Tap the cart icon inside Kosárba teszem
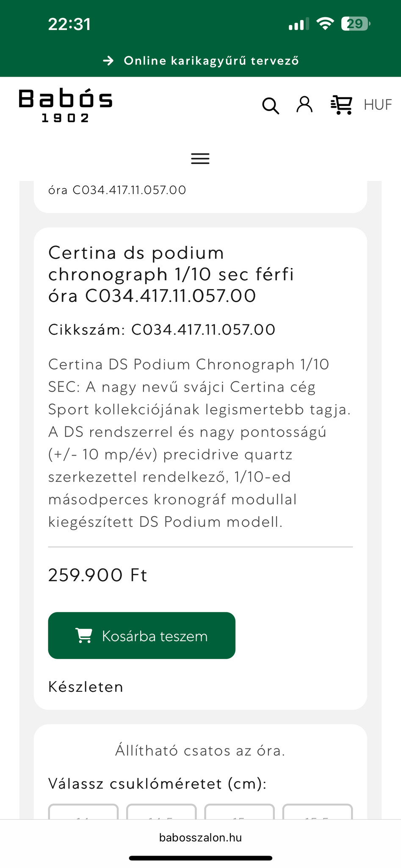Viewport: 401px width, 868px height. [x=84, y=635]
